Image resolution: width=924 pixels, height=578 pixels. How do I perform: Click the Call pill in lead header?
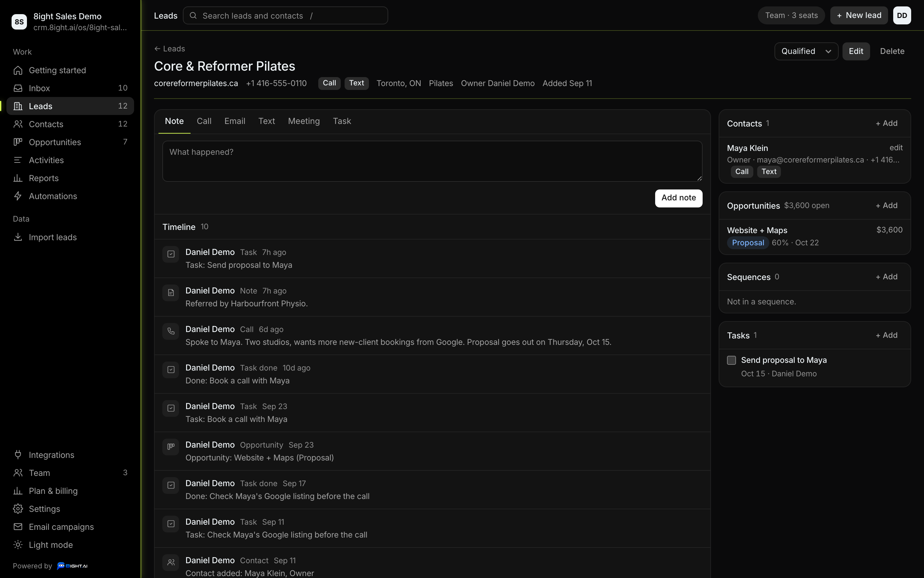tap(329, 83)
